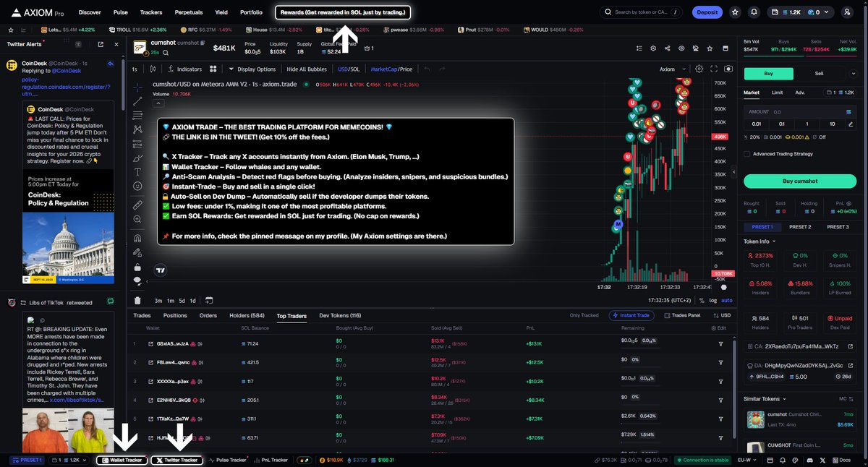Select the brush drawing tool
Image resolution: width=868 pixels, height=467 pixels.
[x=137, y=158]
